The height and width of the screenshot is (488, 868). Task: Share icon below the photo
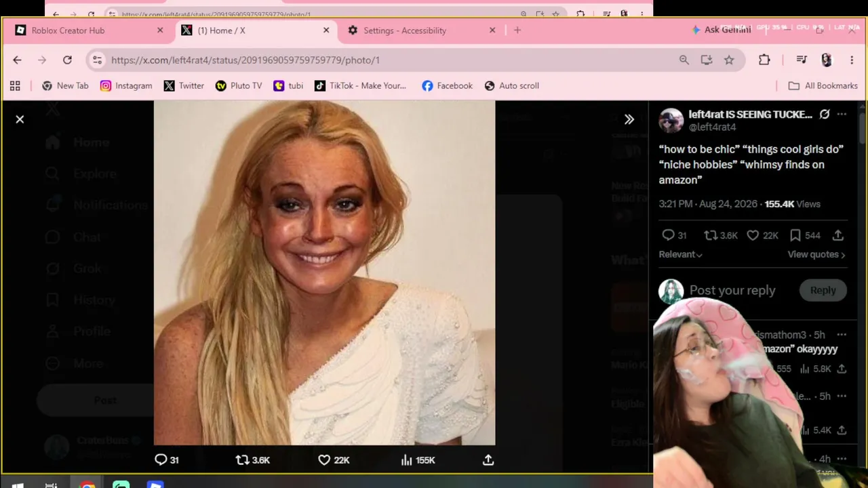[488, 460]
